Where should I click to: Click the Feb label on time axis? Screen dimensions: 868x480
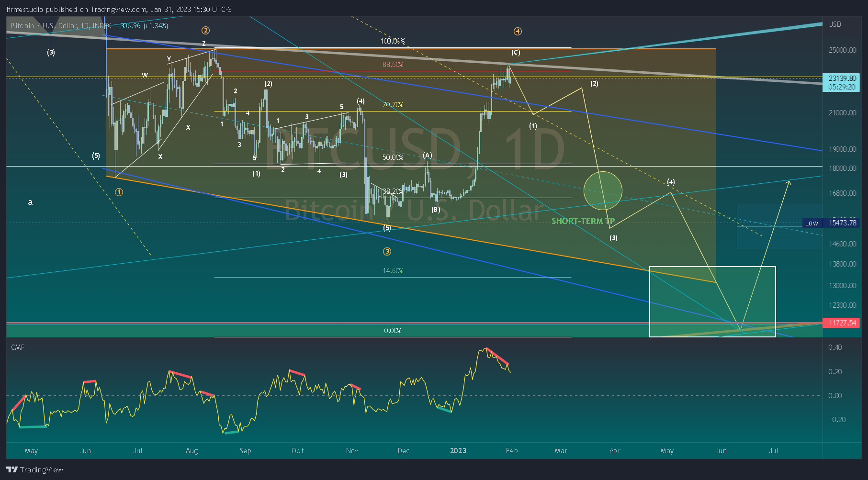click(x=512, y=451)
